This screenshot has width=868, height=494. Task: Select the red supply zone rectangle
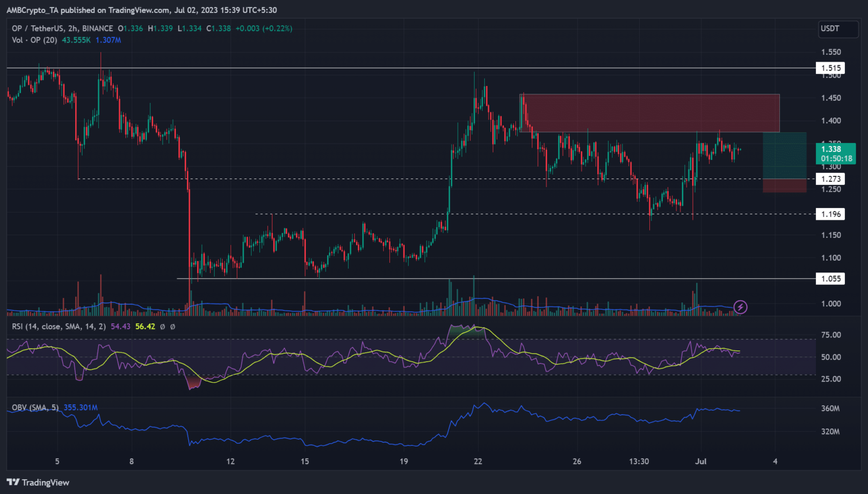(650, 113)
